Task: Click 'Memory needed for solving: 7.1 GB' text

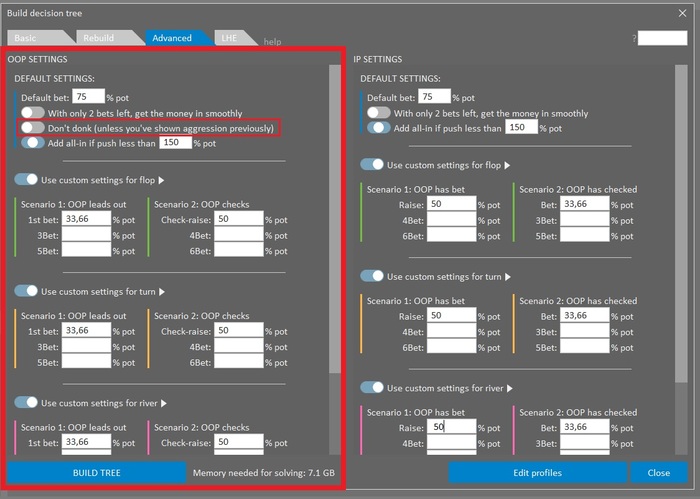Action: (x=263, y=473)
